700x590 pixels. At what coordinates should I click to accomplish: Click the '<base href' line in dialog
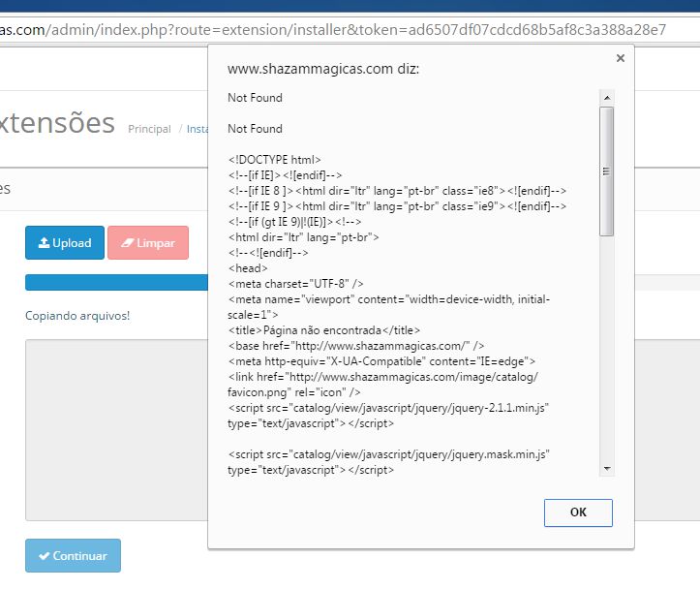click(x=355, y=346)
